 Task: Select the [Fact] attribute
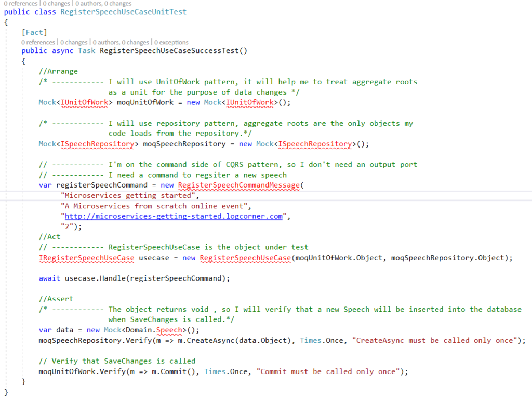click(33, 32)
